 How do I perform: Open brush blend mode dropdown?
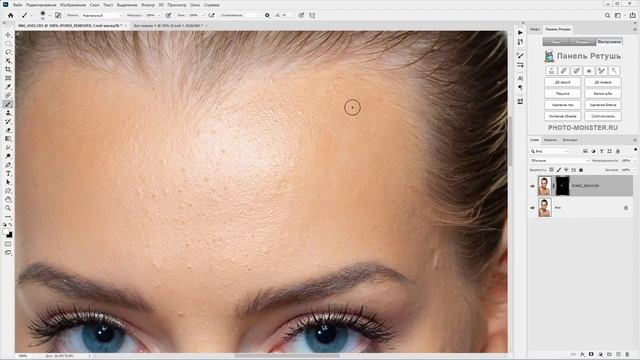pyautogui.click(x=102, y=15)
